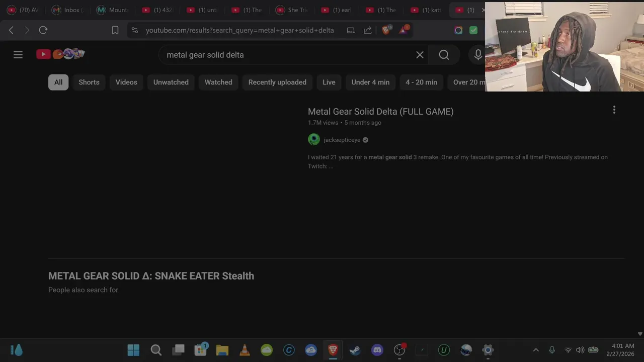Select the Under 4 min filter
This screenshot has height=362, width=644.
coord(370,82)
